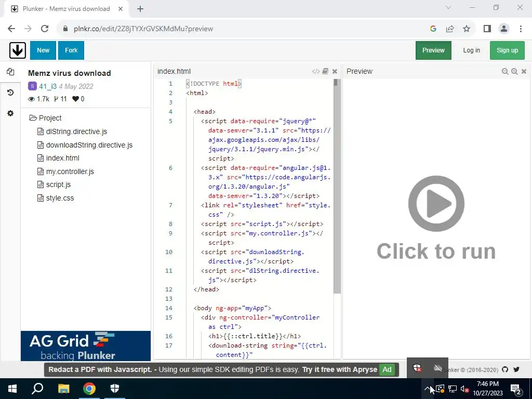This screenshot has width=532, height=399.
Task: Click the play button to run preview
Action: point(436,204)
